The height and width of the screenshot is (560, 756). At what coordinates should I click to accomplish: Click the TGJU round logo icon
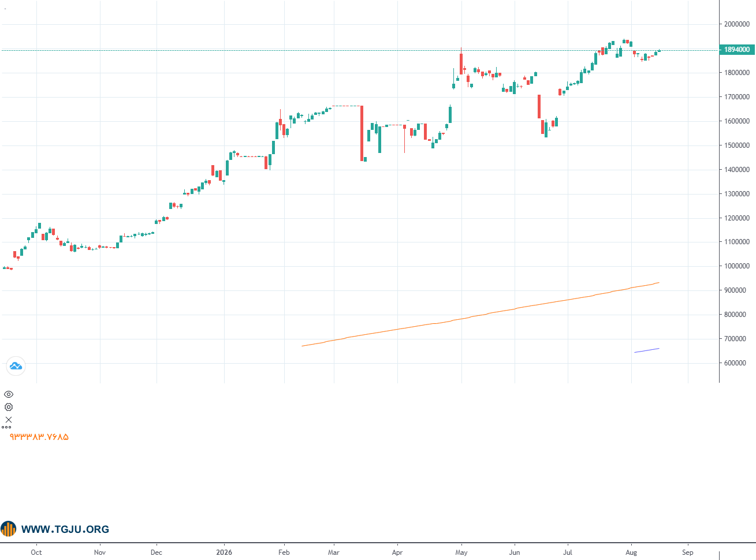click(x=9, y=529)
